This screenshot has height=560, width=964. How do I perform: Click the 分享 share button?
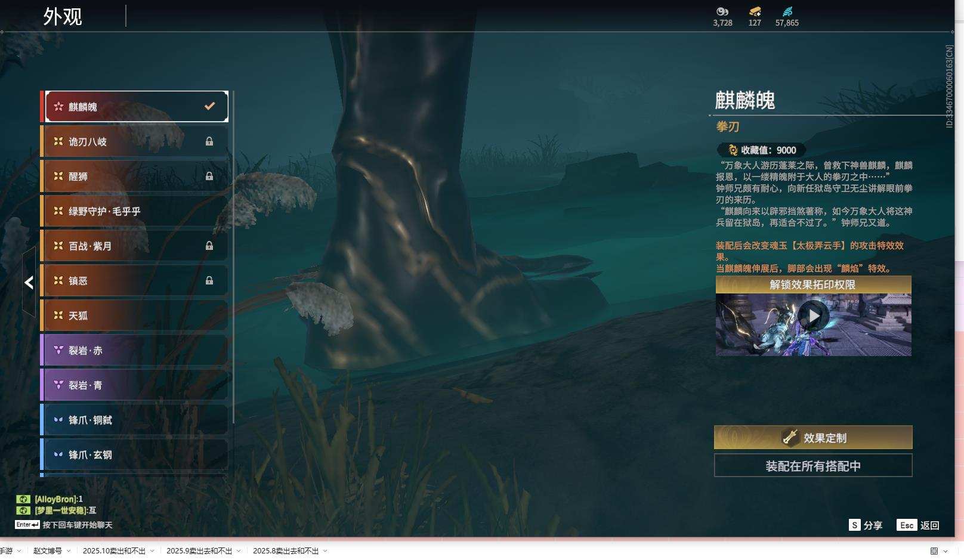pos(866,525)
